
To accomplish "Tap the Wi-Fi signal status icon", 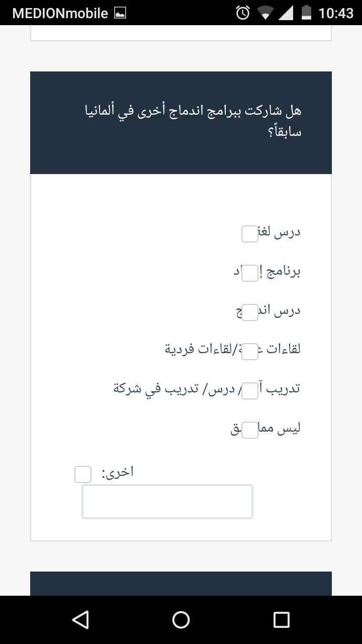I will tap(265, 13).
